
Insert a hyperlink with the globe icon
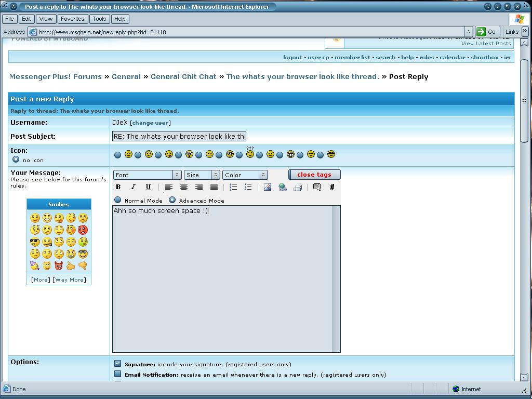pyautogui.click(x=282, y=187)
